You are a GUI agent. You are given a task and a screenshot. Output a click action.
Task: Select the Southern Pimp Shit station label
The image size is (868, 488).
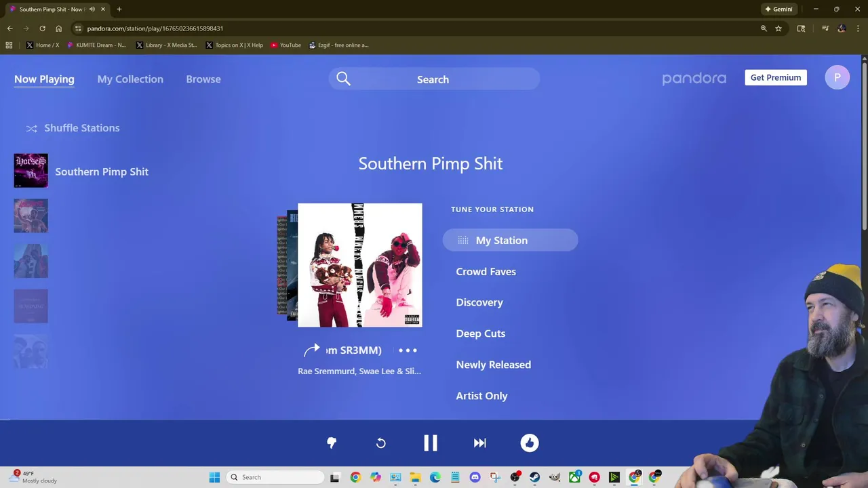click(x=102, y=171)
